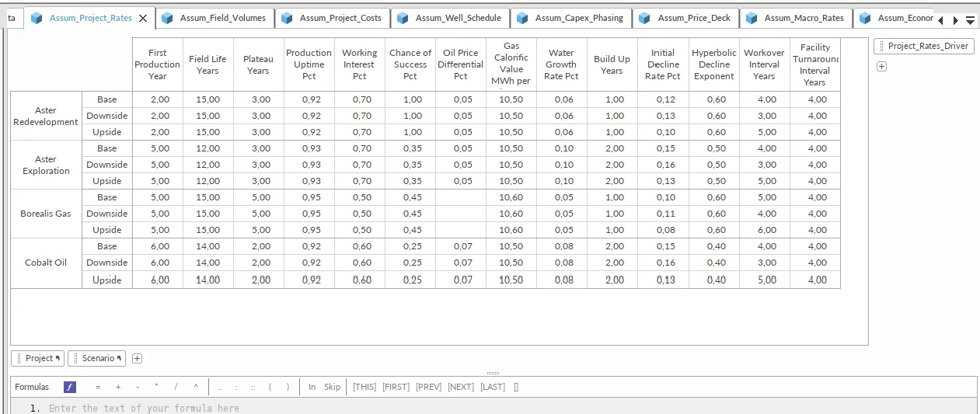Insert caret power operator

(x=196, y=387)
